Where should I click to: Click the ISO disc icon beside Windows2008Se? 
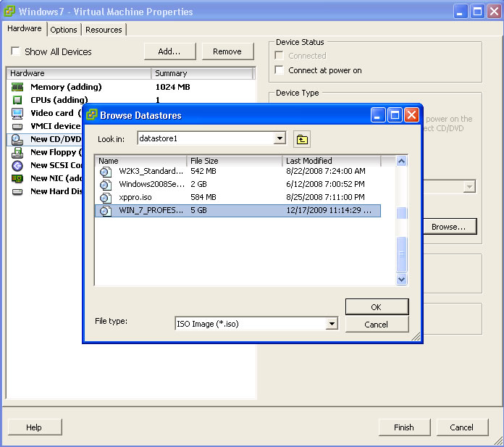coord(106,185)
